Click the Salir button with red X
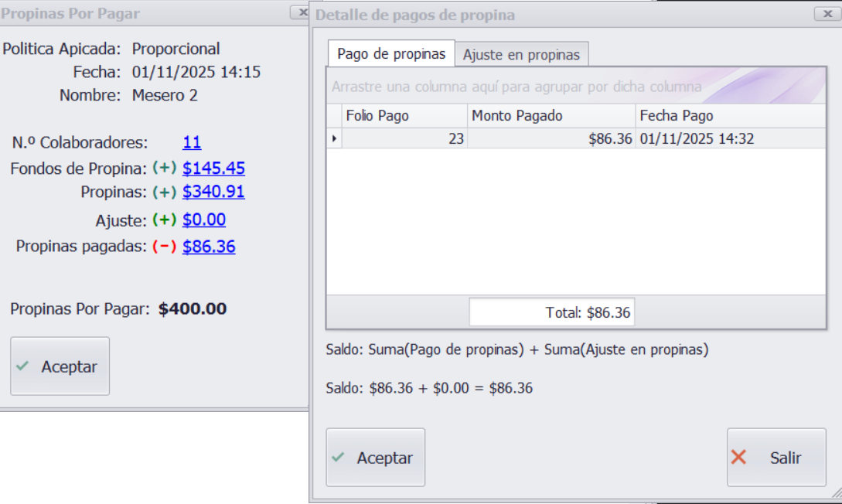Screen dimensions: 842x504 pos(776,458)
